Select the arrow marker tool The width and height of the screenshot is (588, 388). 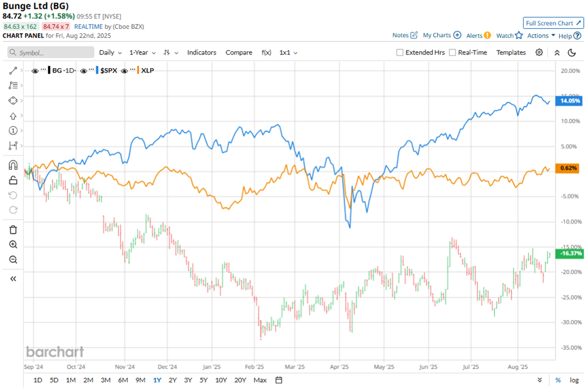[x=13, y=116]
